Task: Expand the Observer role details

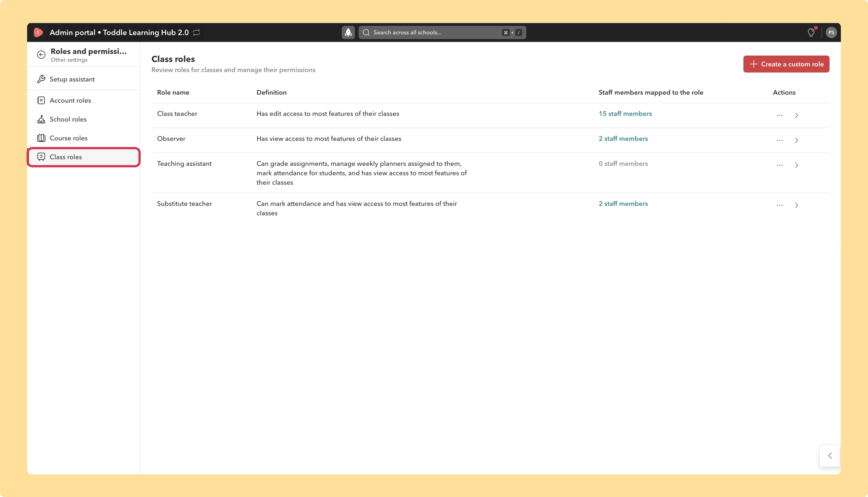Action: [x=796, y=140]
